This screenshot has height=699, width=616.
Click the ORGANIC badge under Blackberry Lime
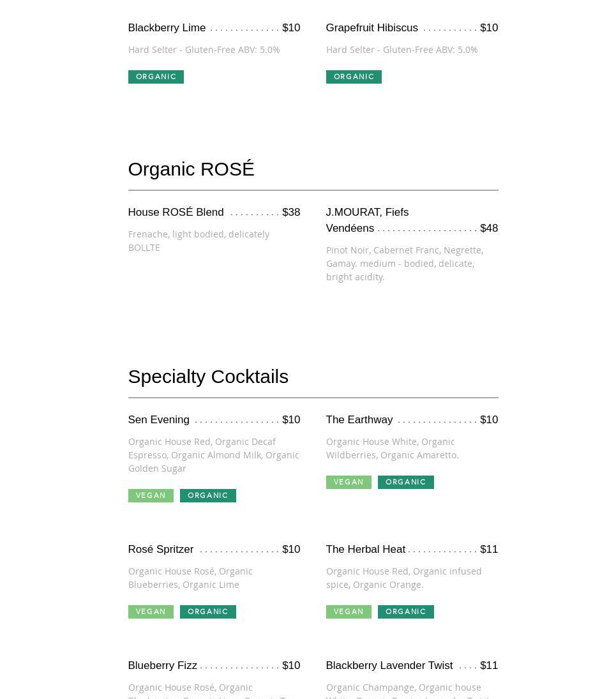point(156,77)
